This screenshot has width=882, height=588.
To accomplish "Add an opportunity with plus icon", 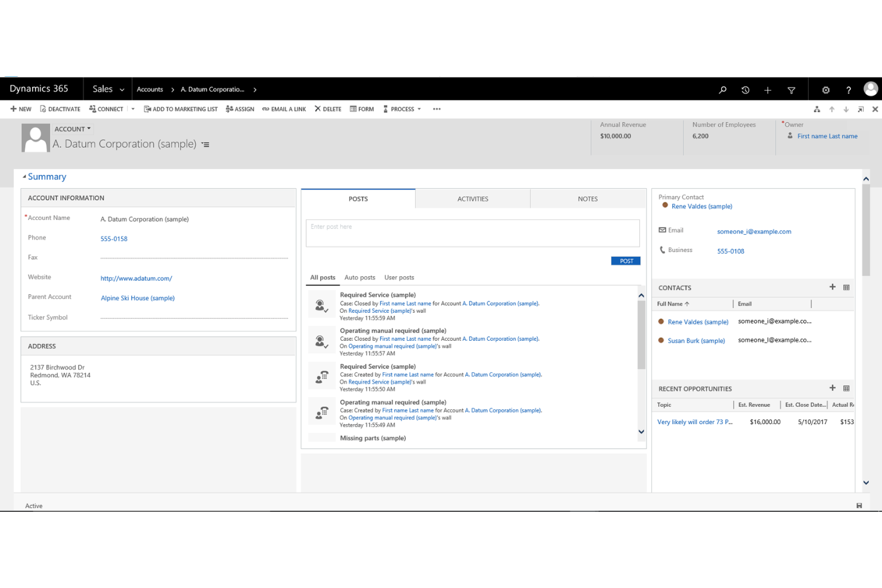I will 833,388.
